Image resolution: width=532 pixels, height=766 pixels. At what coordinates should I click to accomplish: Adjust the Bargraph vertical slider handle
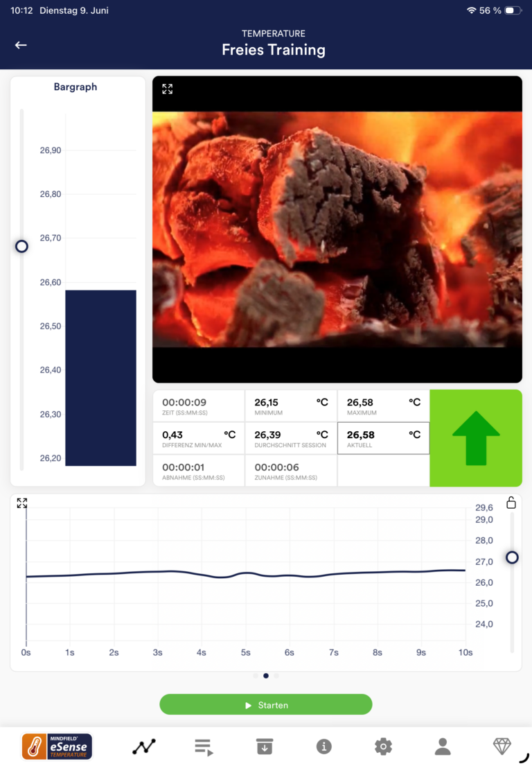point(21,246)
